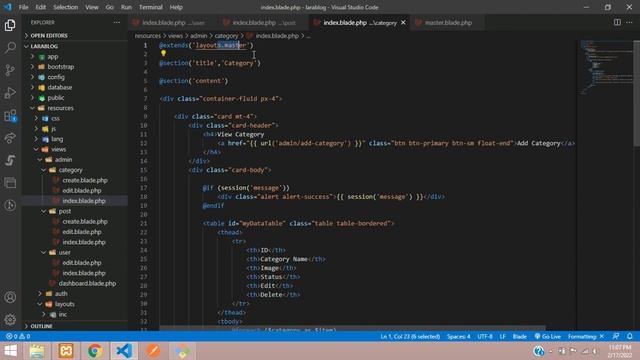Open edit.blade.php in the category folder
640x360 pixels.
82,190
